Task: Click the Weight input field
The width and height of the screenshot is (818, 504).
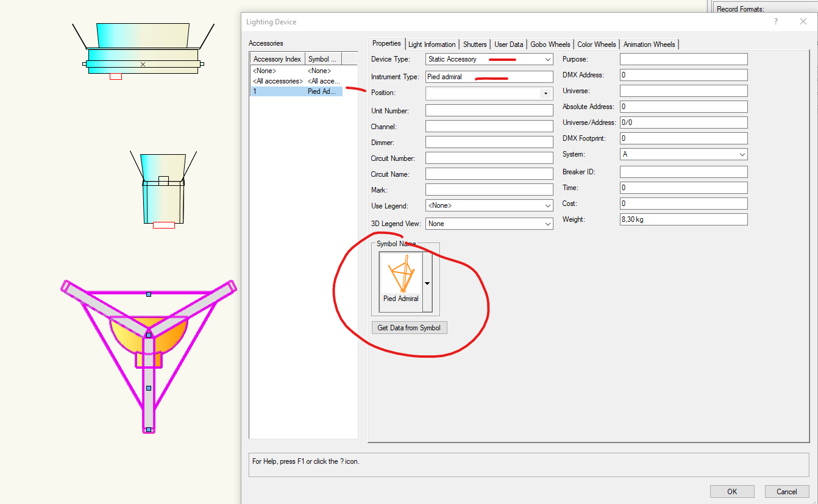Action: pyautogui.click(x=683, y=219)
